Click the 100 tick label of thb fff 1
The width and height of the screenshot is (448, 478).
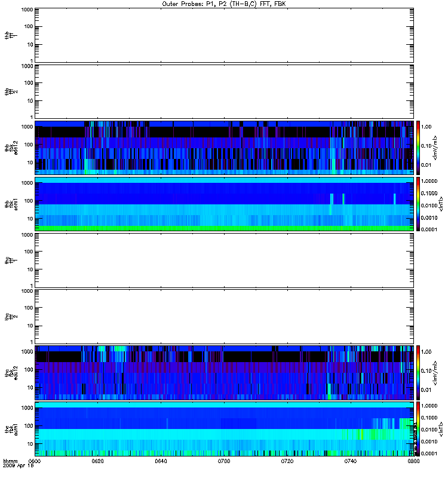(x=28, y=26)
